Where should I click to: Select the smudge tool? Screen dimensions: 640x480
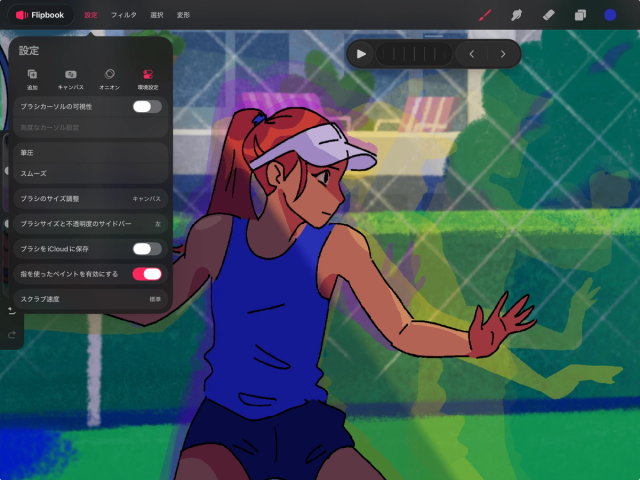click(x=517, y=15)
